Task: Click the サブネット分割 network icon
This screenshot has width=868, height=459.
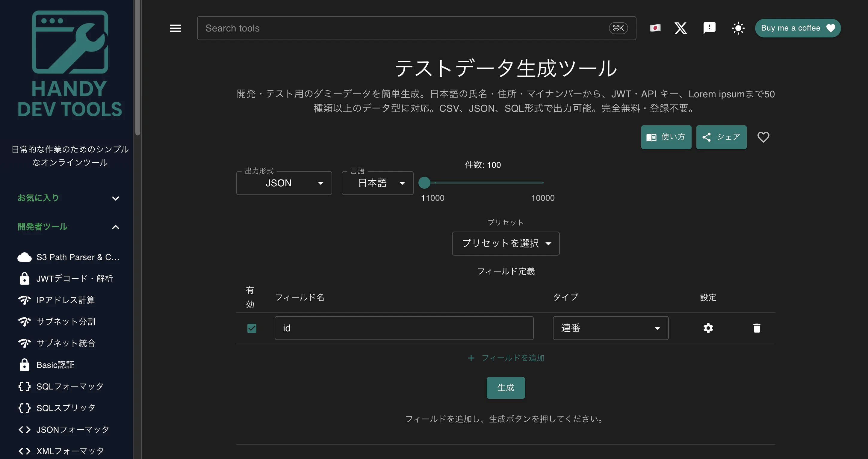Action: 24,321
